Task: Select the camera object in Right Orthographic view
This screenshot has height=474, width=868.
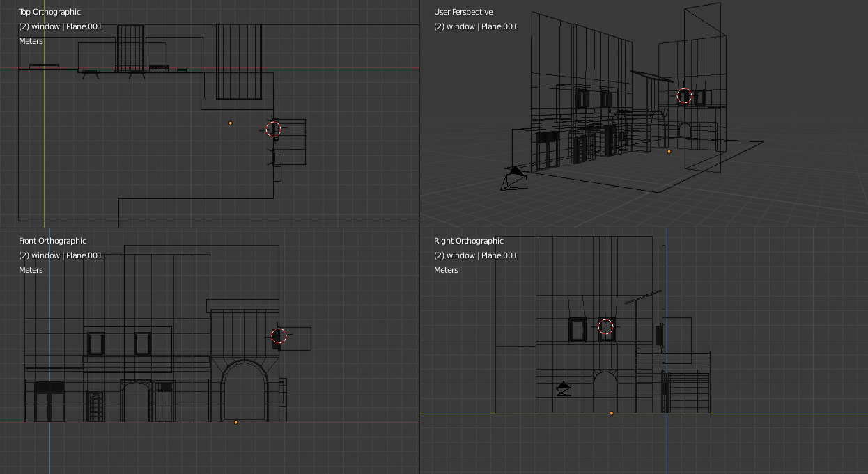Action: click(564, 389)
